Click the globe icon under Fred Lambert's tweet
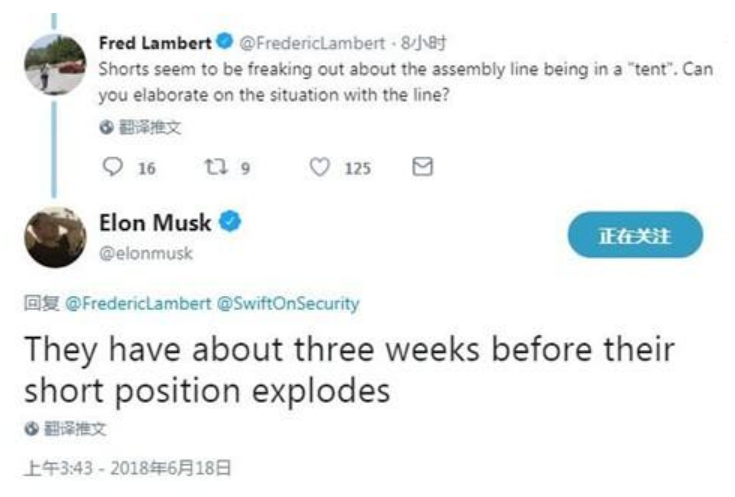 [x=106, y=127]
